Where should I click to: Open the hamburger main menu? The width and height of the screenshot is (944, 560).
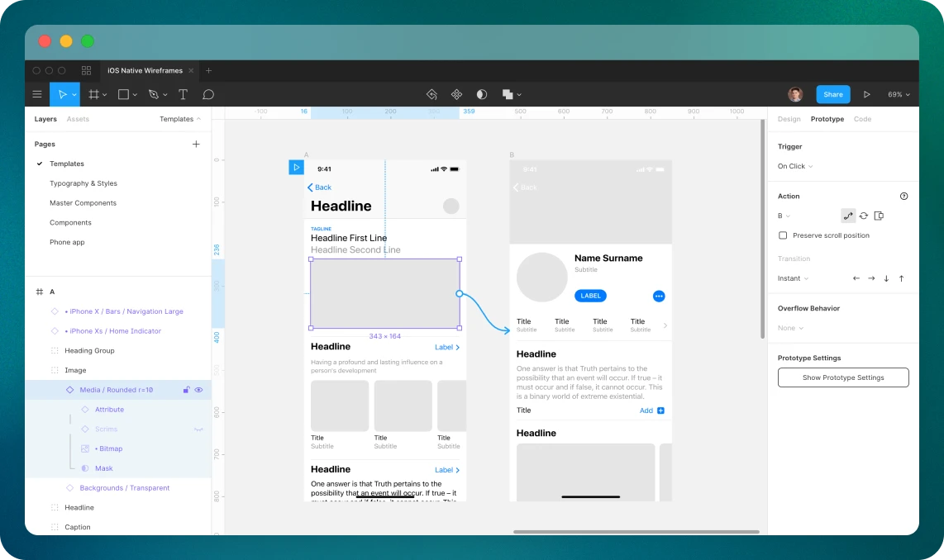point(37,94)
